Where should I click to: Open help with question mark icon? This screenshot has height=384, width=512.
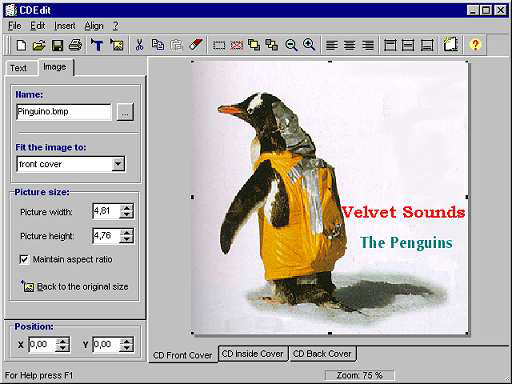click(x=475, y=45)
